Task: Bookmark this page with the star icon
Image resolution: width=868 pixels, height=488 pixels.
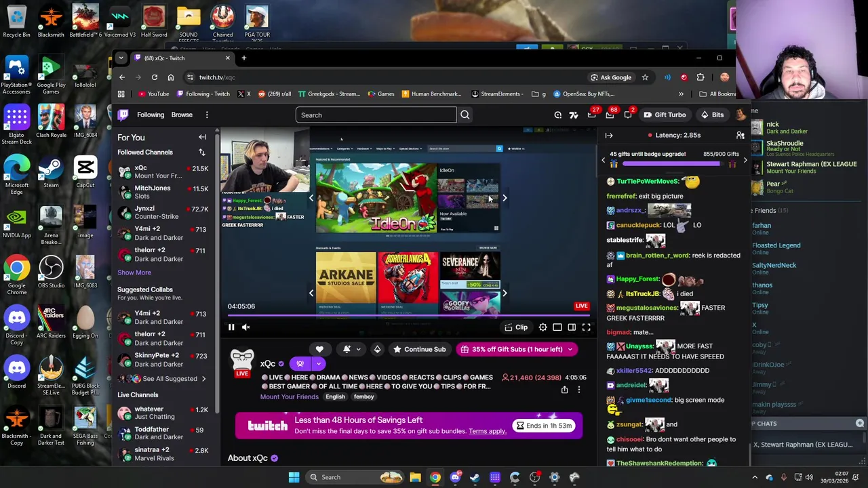Action: tap(645, 77)
